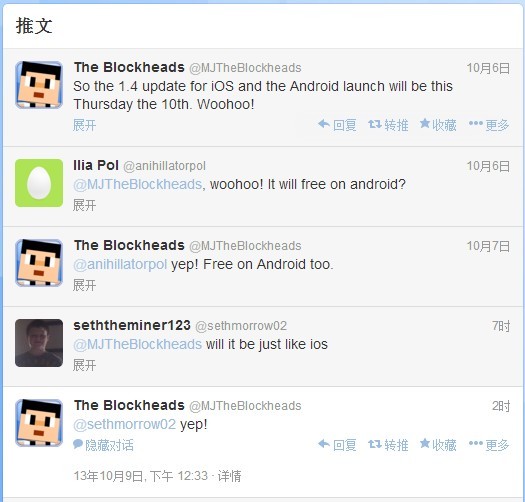Retweet the '@sethmorrow02 yep!' tweet
The height and width of the screenshot is (502, 525).
[x=388, y=445]
